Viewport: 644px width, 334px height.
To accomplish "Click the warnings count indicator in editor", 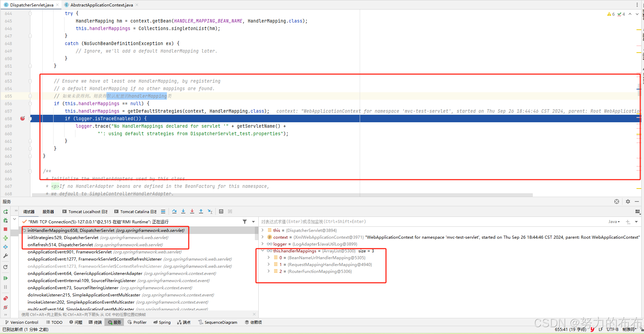I will [x=611, y=14].
